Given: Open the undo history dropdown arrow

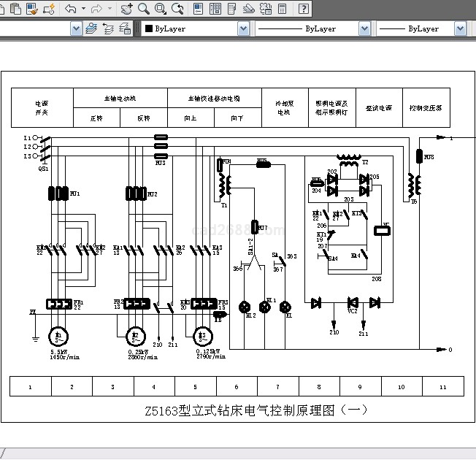Looking at the screenshot, I should [x=82, y=9].
